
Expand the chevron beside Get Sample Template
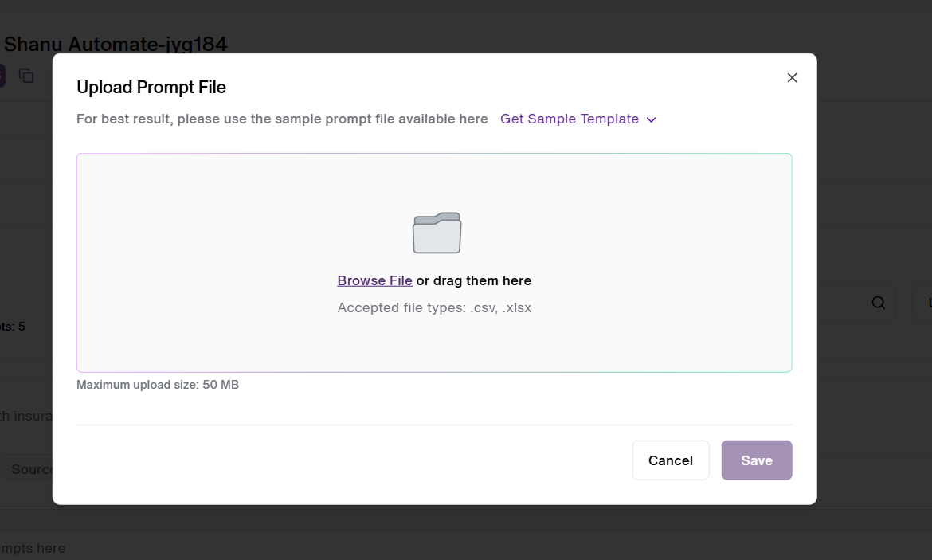[652, 119]
